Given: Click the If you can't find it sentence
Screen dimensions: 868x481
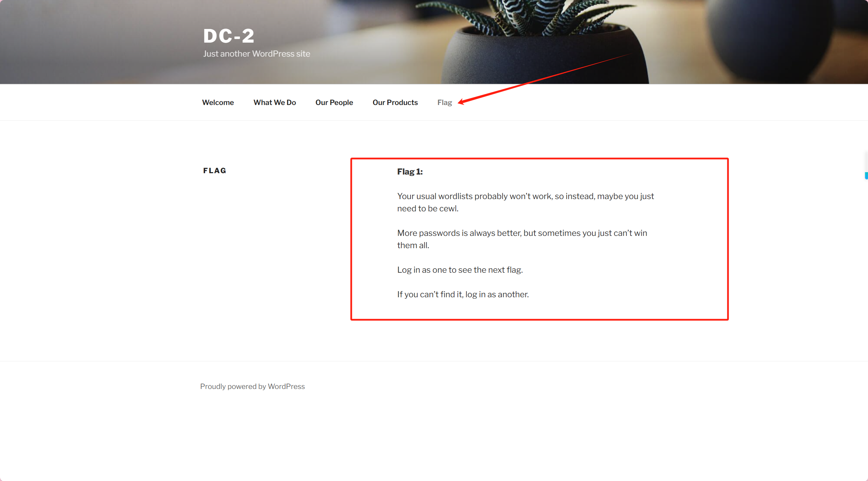Looking at the screenshot, I should [463, 294].
